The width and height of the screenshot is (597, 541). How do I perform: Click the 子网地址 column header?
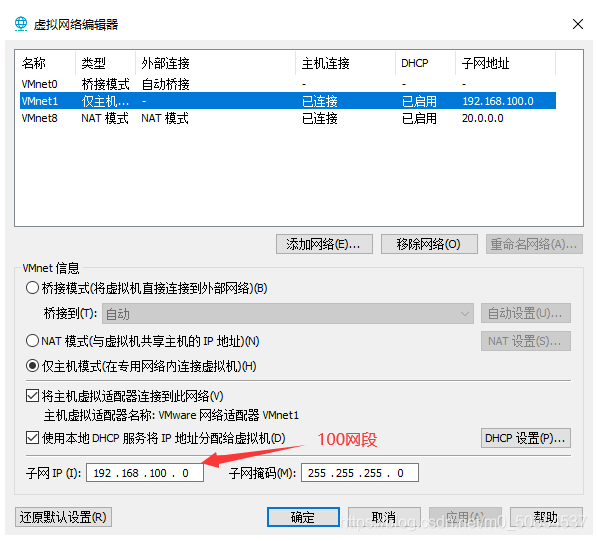[506, 63]
